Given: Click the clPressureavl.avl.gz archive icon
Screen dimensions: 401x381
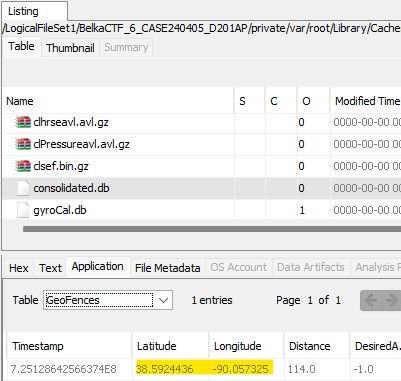Looking at the screenshot, I should click(x=23, y=144).
